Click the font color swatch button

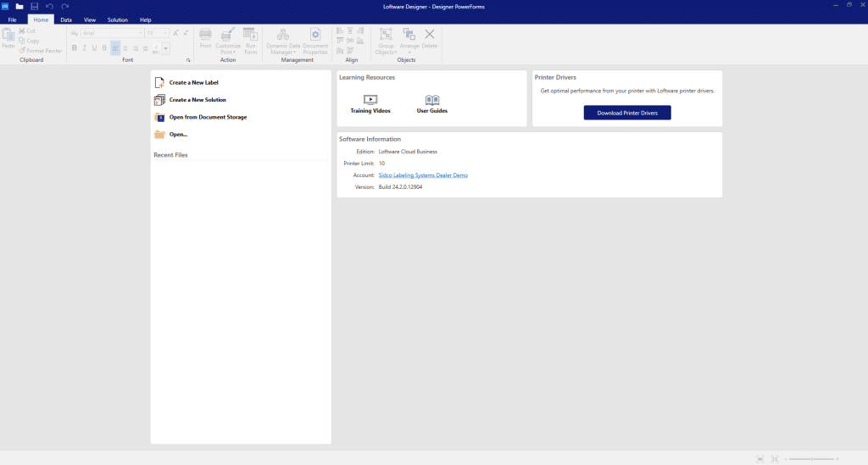(x=156, y=48)
